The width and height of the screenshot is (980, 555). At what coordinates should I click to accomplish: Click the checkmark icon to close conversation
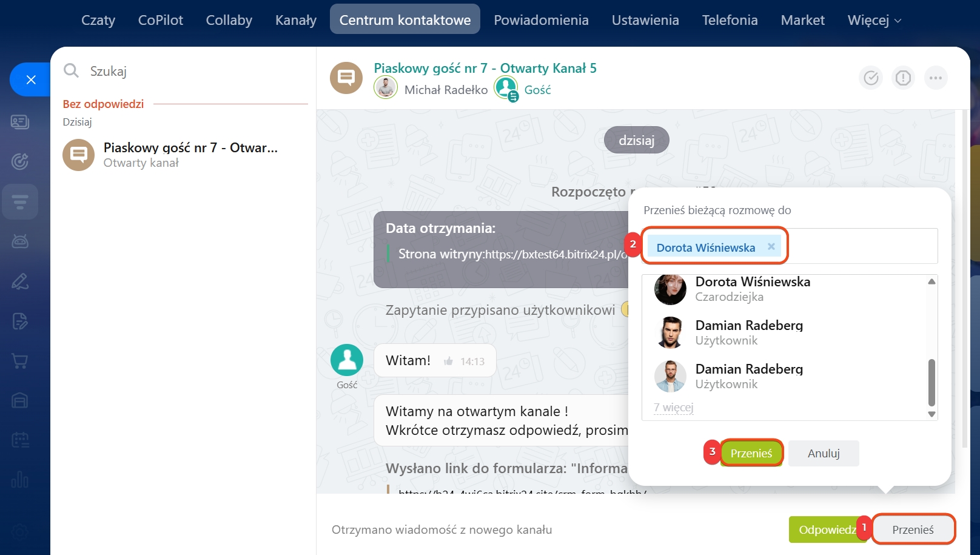(x=871, y=78)
